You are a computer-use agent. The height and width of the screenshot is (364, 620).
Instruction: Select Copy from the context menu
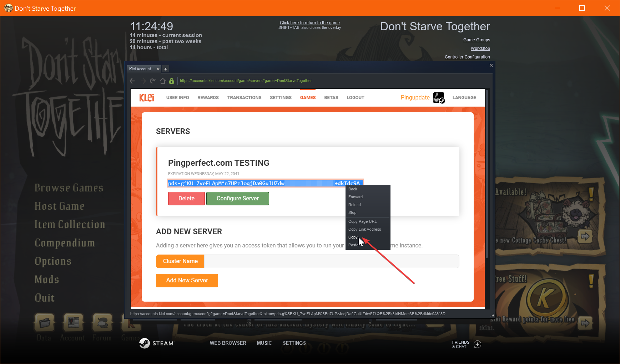pyautogui.click(x=353, y=237)
